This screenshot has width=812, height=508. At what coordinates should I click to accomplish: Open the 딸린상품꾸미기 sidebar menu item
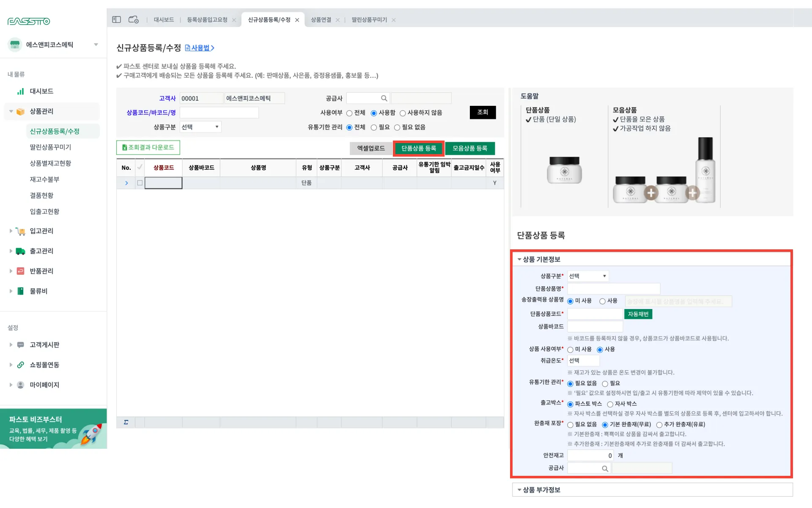(50, 147)
